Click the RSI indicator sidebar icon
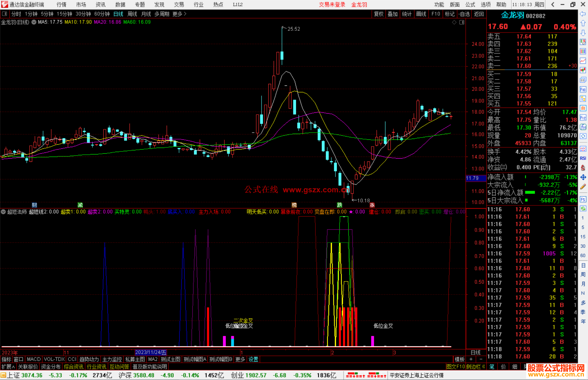This screenshot has height=380, width=588. (x=583, y=158)
